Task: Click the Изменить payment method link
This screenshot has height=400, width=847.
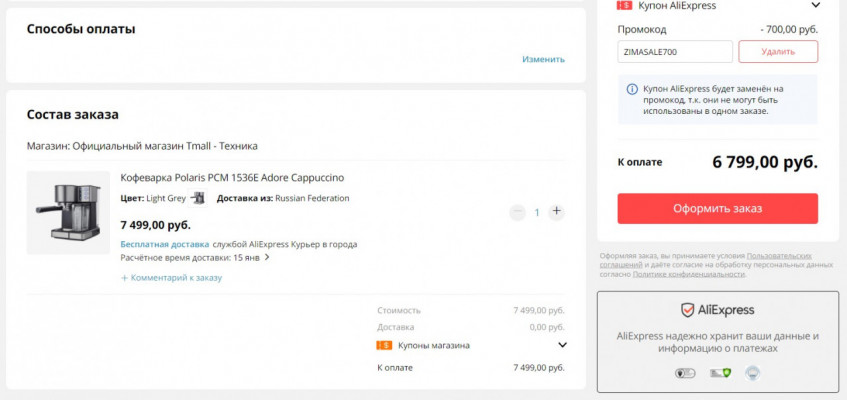Action: [543, 59]
